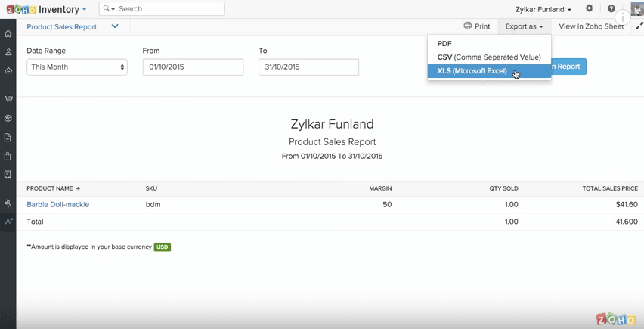This screenshot has width=644, height=329.
Task: Click View in Zoho Sheet
Action: [591, 26]
